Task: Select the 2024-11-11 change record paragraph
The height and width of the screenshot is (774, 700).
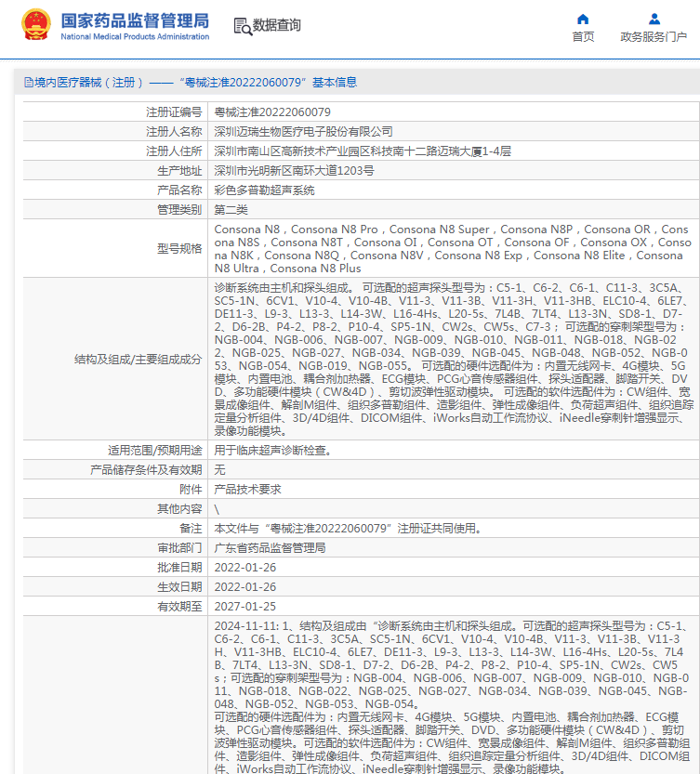Action: pos(452,665)
